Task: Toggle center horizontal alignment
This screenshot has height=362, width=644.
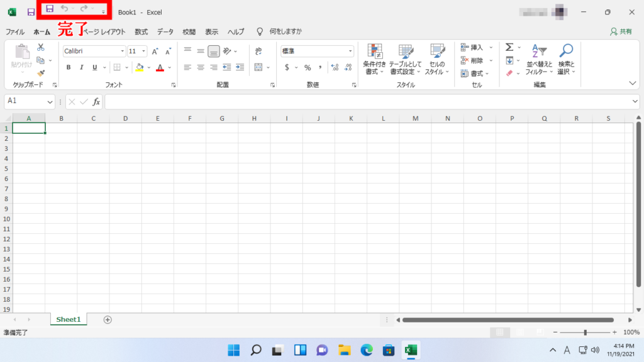Action: (201, 67)
